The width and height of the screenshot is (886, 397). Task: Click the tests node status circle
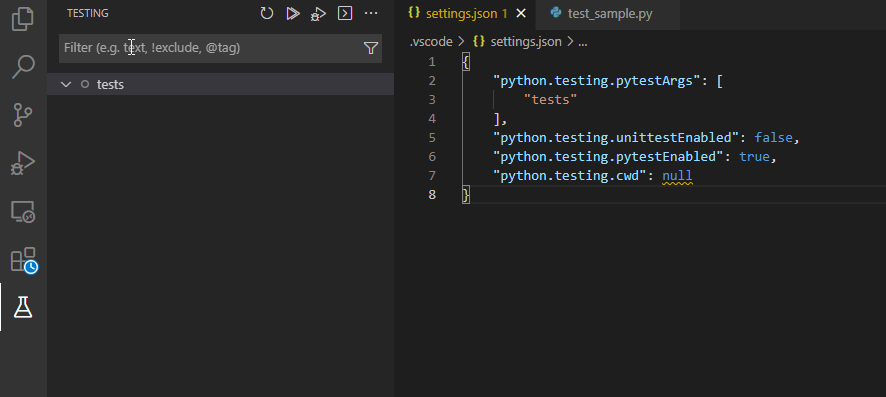point(85,84)
